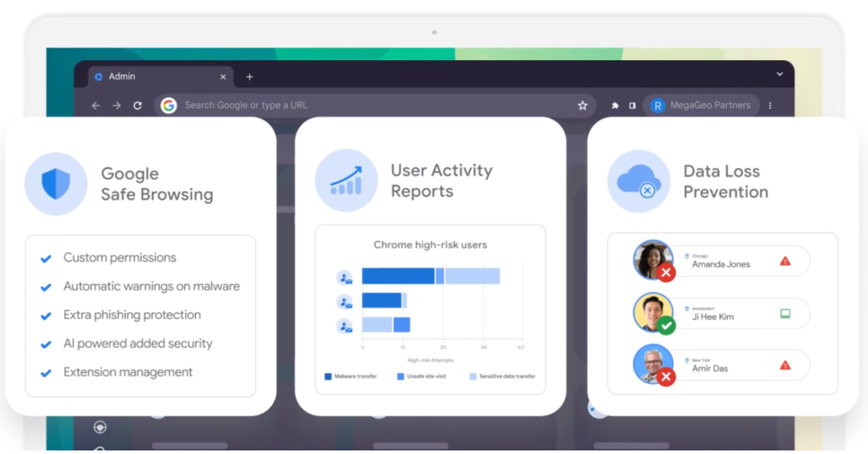
Task: Click the Data Loss Prevention cloud icon
Action: point(639,181)
